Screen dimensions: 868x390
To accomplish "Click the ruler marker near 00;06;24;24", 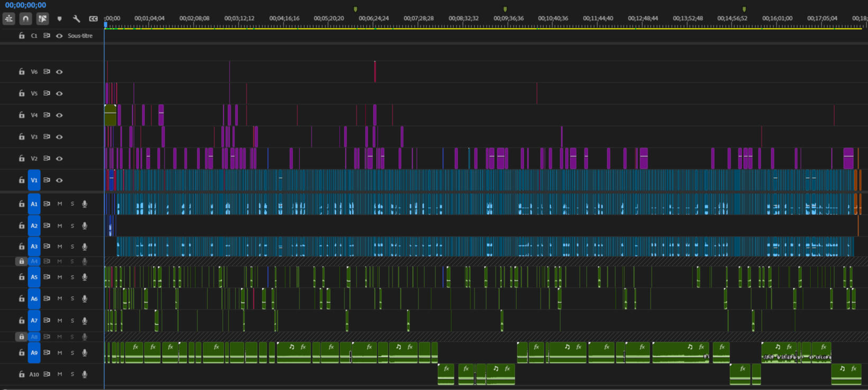I will pyautogui.click(x=355, y=9).
